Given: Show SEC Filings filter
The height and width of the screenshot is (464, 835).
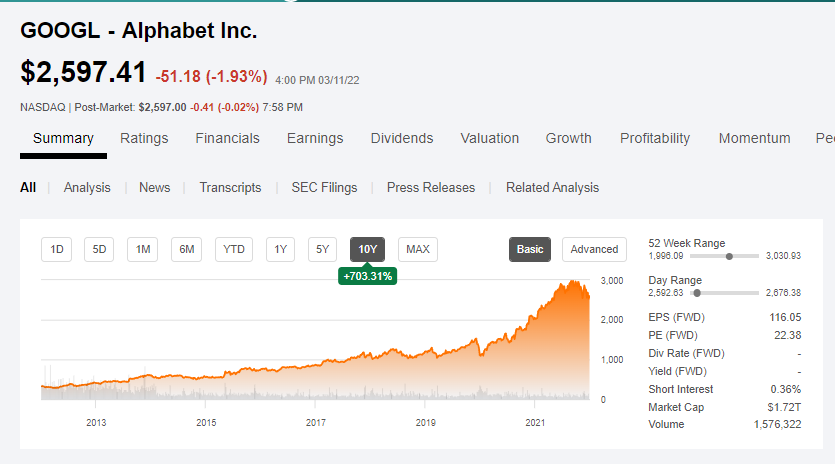Looking at the screenshot, I should coord(324,188).
